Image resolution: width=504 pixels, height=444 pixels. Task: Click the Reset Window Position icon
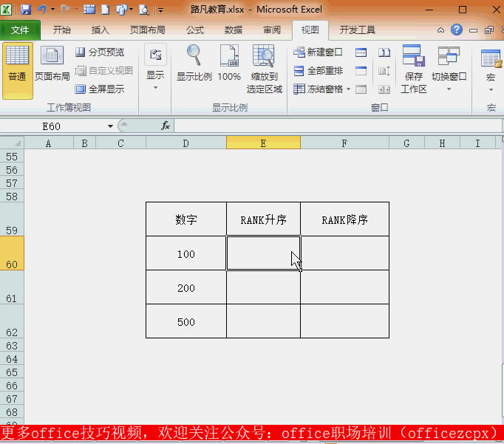pos(384,89)
